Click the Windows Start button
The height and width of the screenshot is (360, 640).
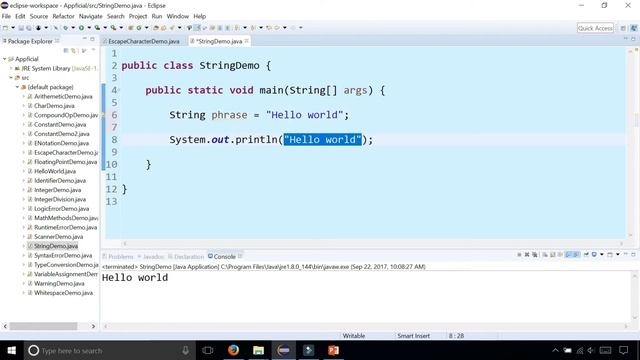coord(11,350)
